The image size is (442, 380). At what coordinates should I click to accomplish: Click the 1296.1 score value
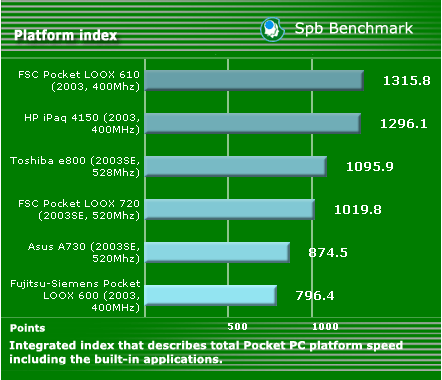(x=404, y=124)
